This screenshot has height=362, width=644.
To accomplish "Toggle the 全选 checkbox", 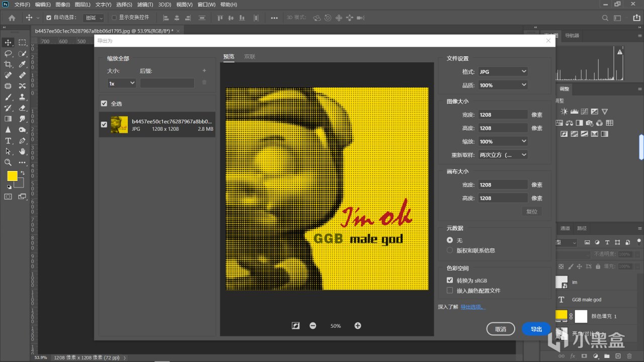I will [104, 104].
